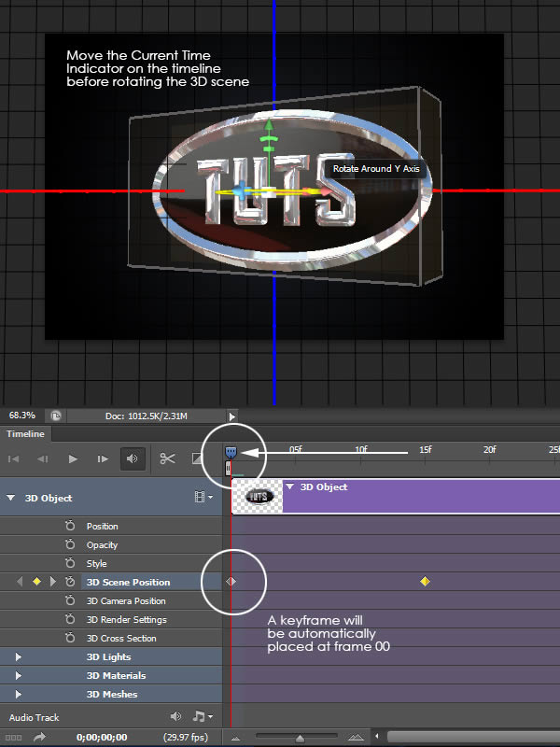Click the (29.97 fps) frame rate label

pyautogui.click(x=185, y=738)
